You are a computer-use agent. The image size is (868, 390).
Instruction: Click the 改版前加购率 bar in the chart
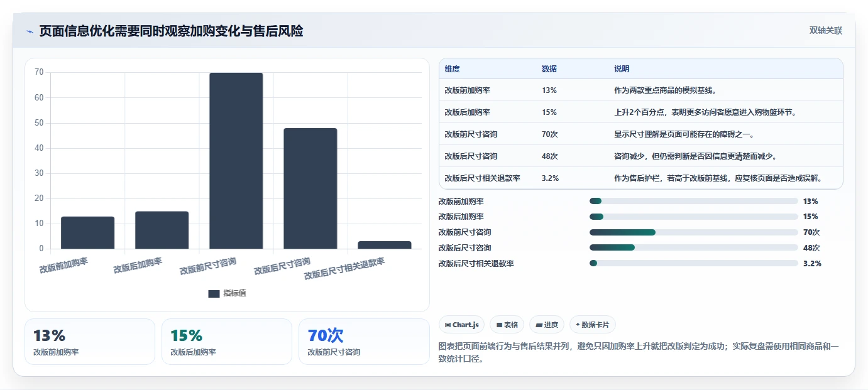[87, 232]
